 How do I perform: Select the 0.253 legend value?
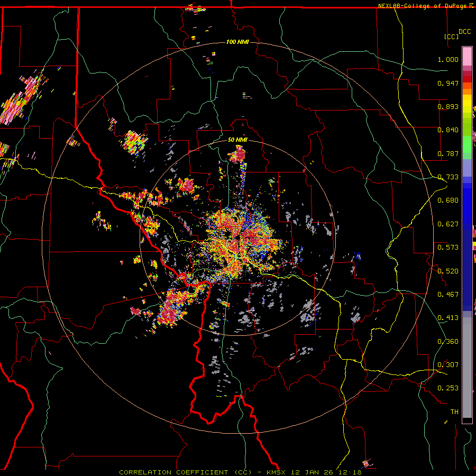pos(448,388)
